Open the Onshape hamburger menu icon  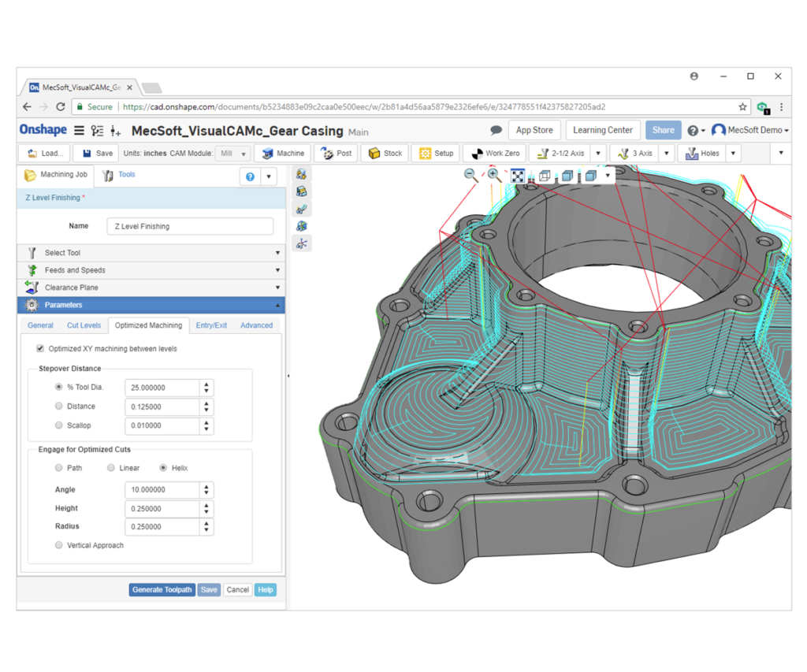pos(79,130)
